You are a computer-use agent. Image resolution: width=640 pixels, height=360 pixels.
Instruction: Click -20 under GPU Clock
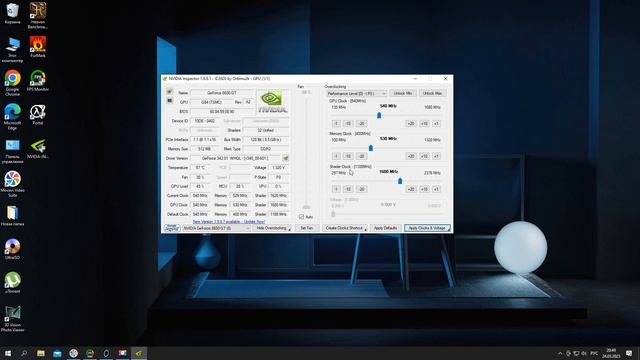click(362, 124)
